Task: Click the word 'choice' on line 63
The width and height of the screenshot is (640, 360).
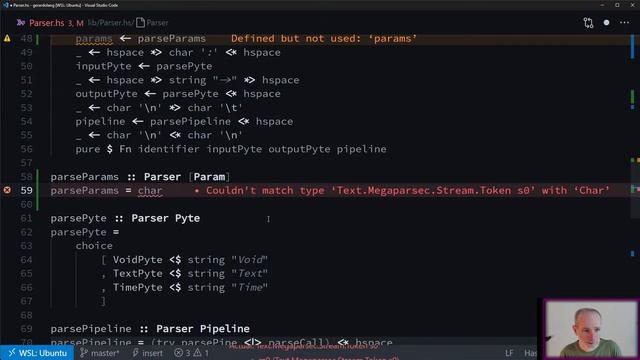Action: (94, 246)
